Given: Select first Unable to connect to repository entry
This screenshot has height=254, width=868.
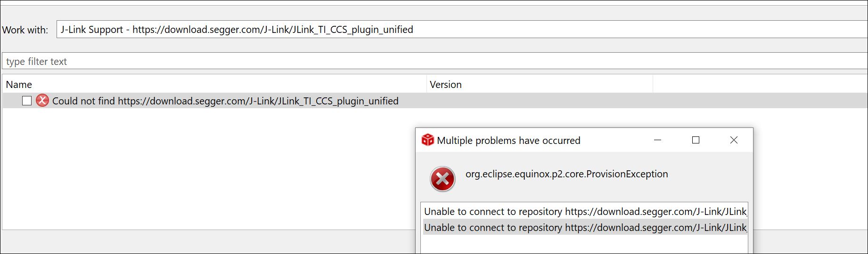Looking at the screenshot, I should pos(585,211).
